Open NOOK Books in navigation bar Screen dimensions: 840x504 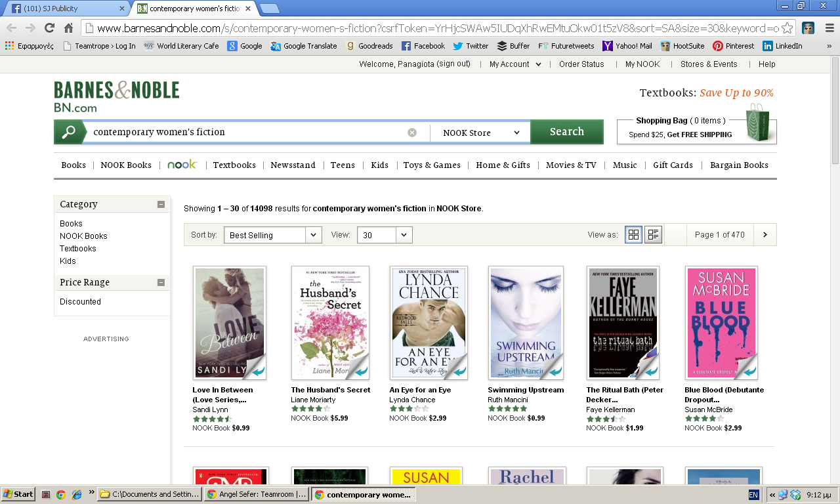click(126, 165)
